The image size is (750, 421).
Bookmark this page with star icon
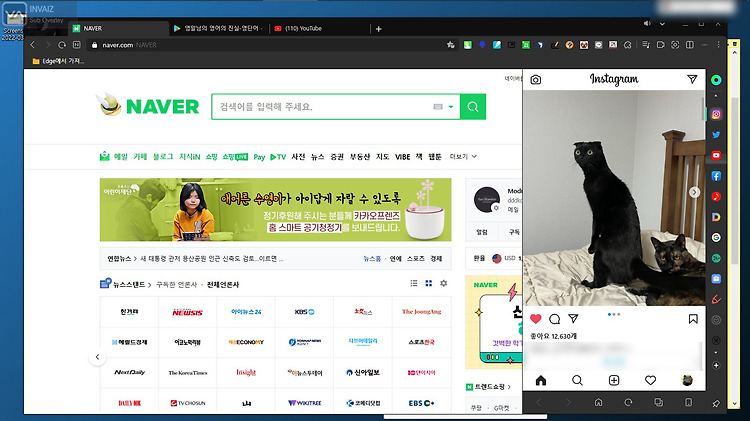(x=451, y=45)
